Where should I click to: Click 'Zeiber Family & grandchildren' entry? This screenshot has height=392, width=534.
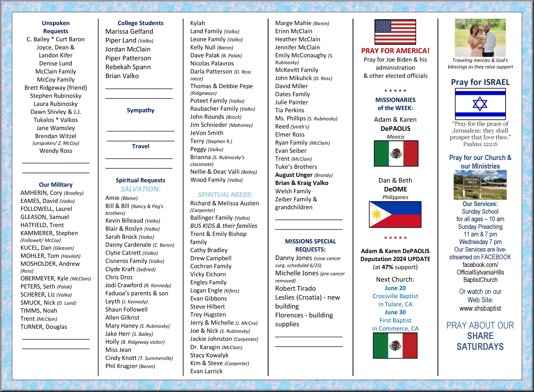[296, 203]
